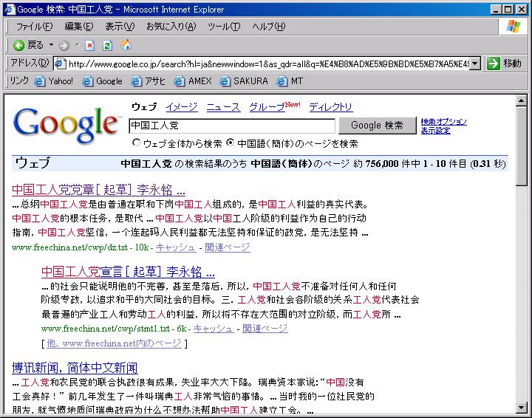Open the お気に入り(A) menu
This screenshot has width=532, height=418.
click(171, 27)
